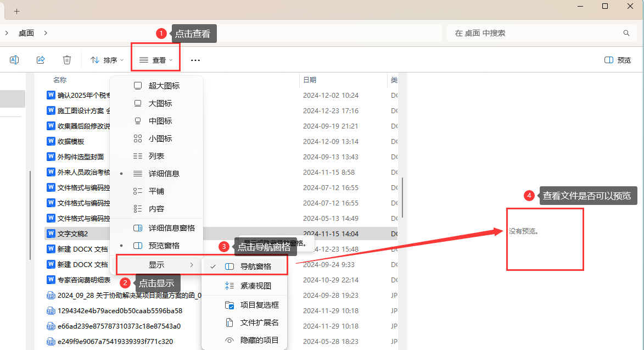This screenshot has height=350, width=644.
Task: Click the JPG icon beside e66ad239e875787310373c18e87543a0
Action: coord(50,325)
